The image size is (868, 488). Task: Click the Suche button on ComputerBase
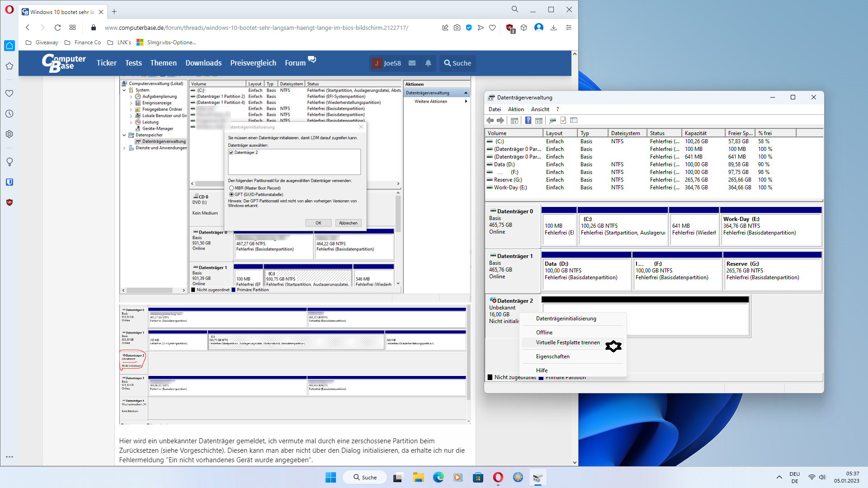458,63
